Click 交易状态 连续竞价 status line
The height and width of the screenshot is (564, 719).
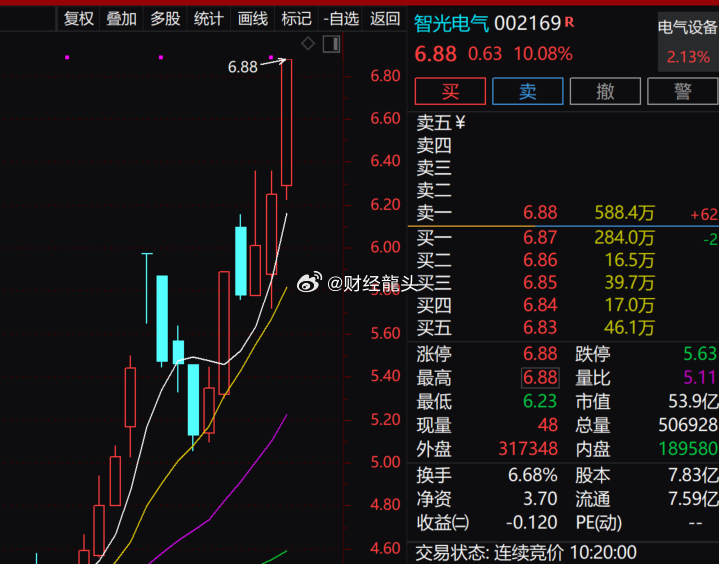tap(526, 553)
